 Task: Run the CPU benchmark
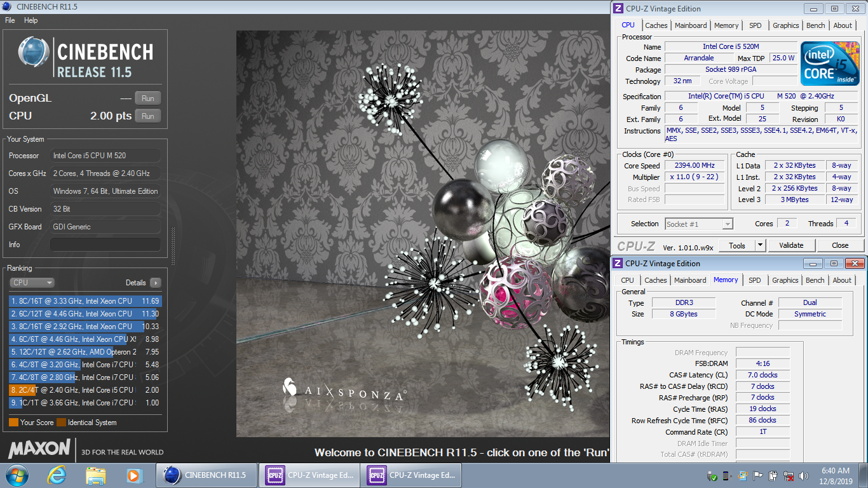[x=148, y=116]
